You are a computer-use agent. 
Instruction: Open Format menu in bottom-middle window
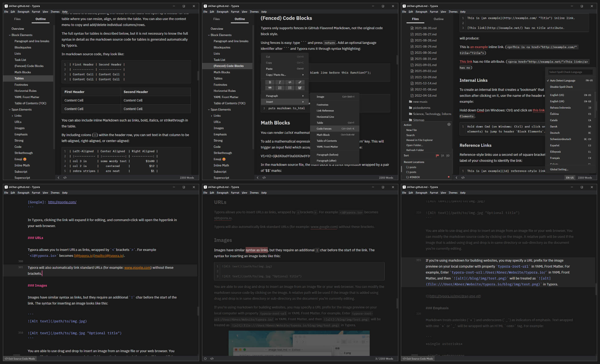[x=235, y=193]
